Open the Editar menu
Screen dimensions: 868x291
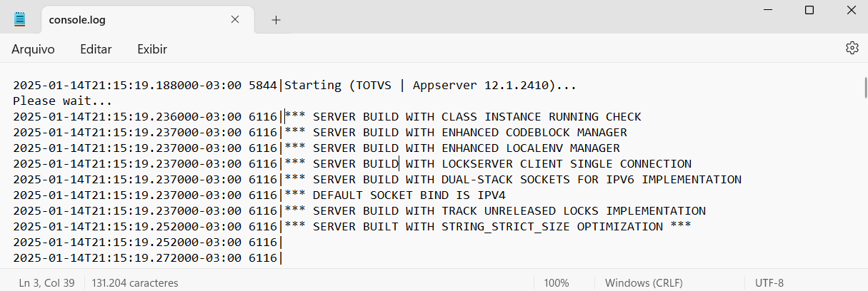[96, 49]
